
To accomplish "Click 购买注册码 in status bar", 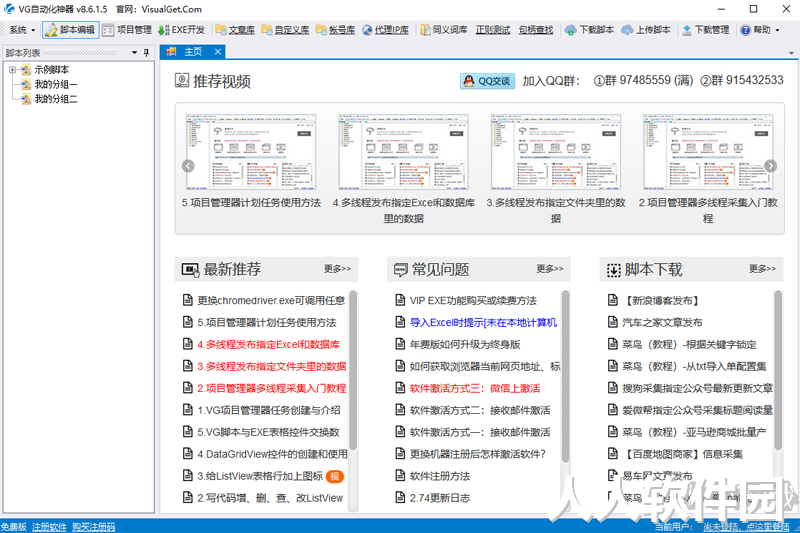I will tap(93, 527).
